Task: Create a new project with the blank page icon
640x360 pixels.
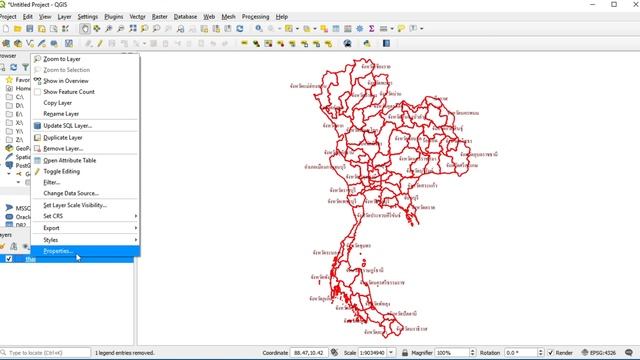Action: click(x=6, y=29)
